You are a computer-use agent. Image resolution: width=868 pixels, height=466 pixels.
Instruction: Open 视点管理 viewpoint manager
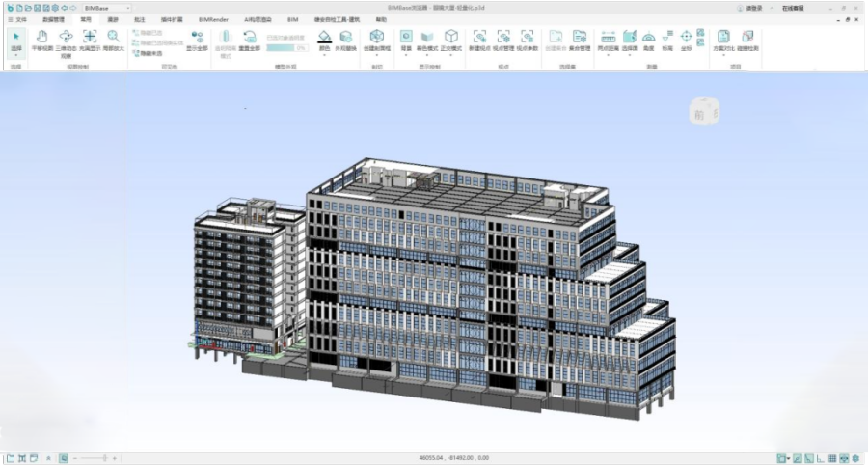503,40
